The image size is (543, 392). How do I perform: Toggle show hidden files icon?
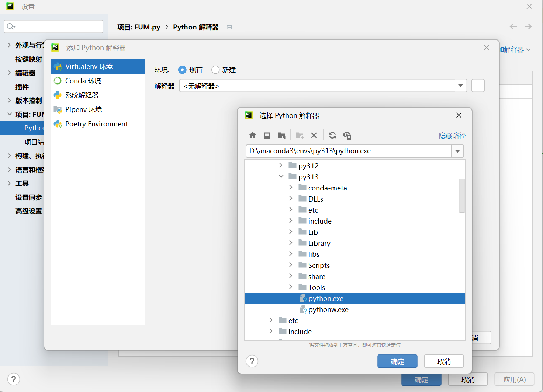347,135
